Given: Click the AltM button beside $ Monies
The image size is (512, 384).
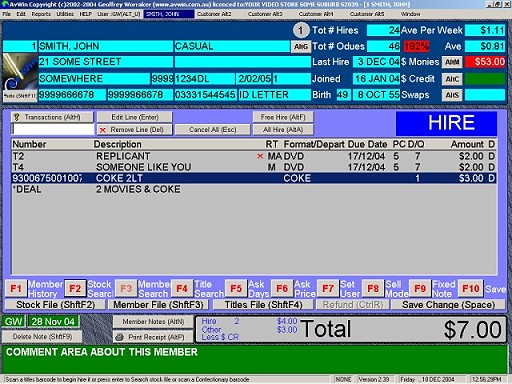Looking at the screenshot, I should click(452, 62).
